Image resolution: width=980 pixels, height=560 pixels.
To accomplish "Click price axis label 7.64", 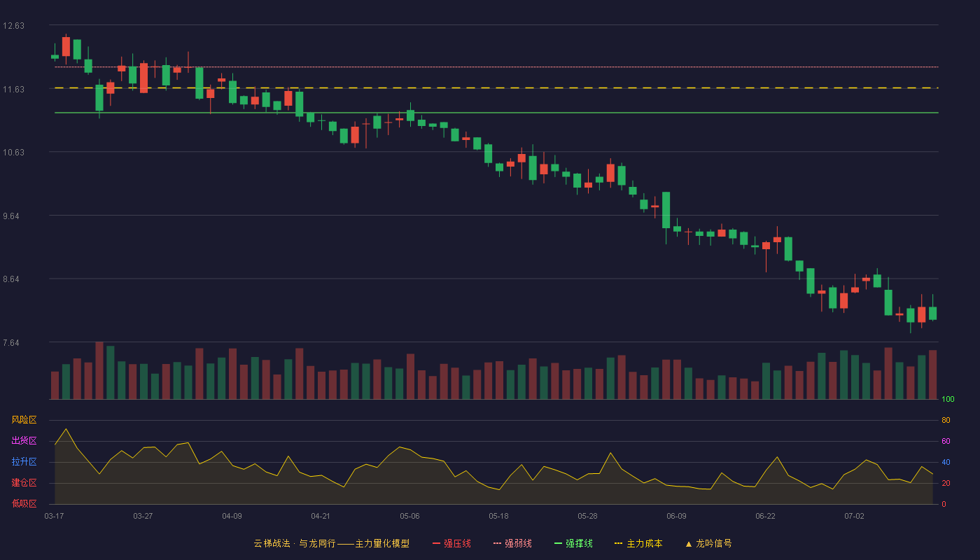I will click(x=11, y=343).
